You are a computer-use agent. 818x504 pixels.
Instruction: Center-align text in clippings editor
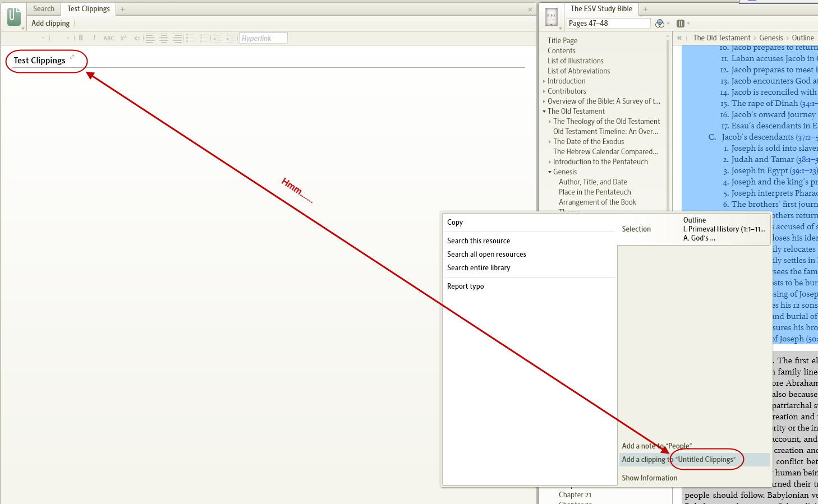coord(164,38)
